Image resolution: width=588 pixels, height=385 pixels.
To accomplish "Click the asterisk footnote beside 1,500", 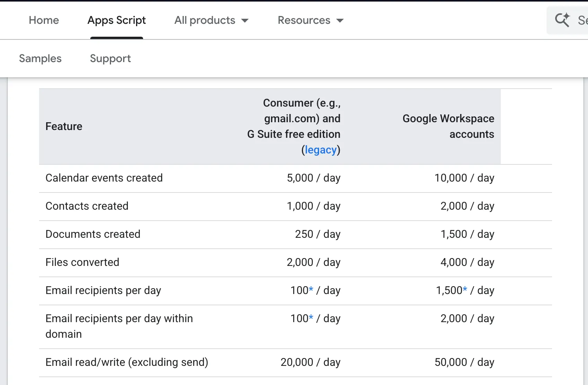I will pyautogui.click(x=465, y=289).
